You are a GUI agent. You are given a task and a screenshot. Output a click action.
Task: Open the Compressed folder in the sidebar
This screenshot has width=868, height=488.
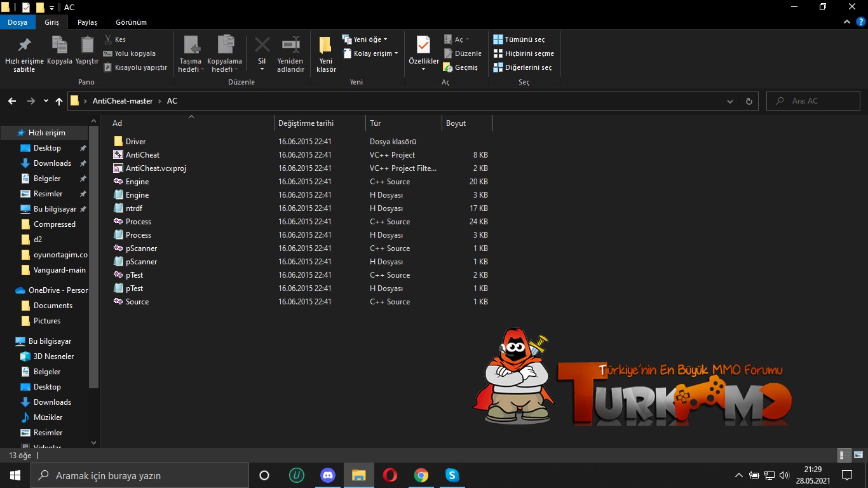[x=55, y=224]
